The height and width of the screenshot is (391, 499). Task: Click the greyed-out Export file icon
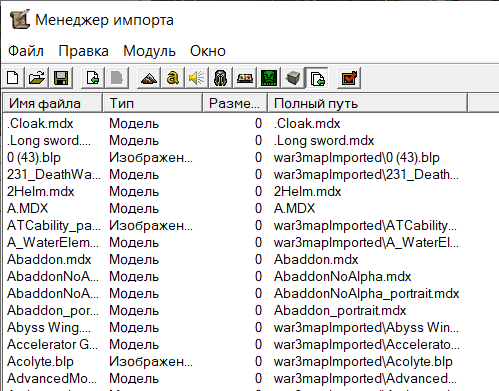pyautogui.click(x=117, y=78)
